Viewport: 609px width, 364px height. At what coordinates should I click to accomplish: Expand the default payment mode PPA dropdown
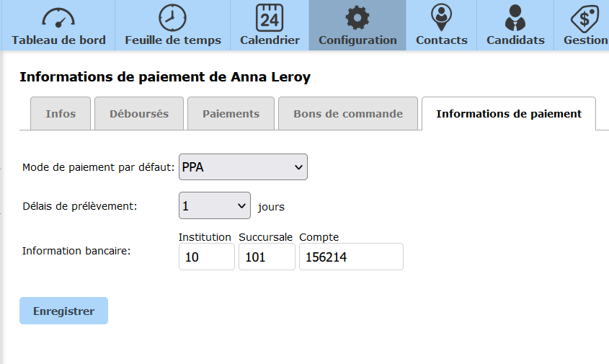pos(243,167)
